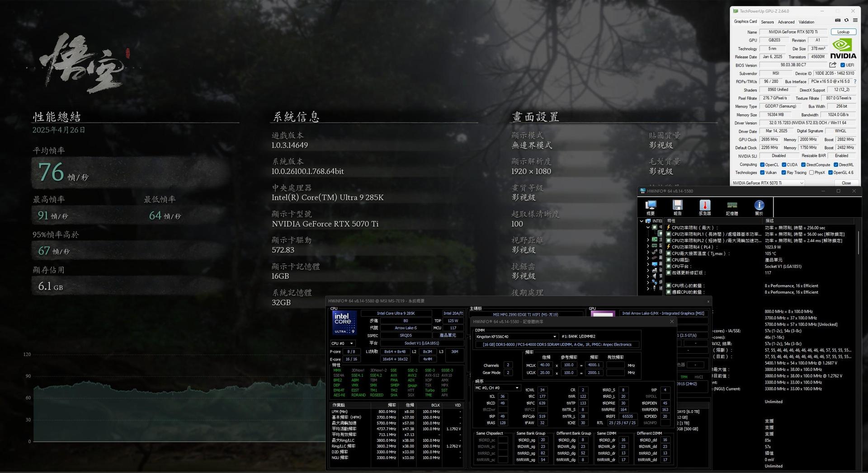This screenshot has height=473, width=868.
Task: Switch to the Advanced tab in GPU-Z
Action: click(786, 22)
